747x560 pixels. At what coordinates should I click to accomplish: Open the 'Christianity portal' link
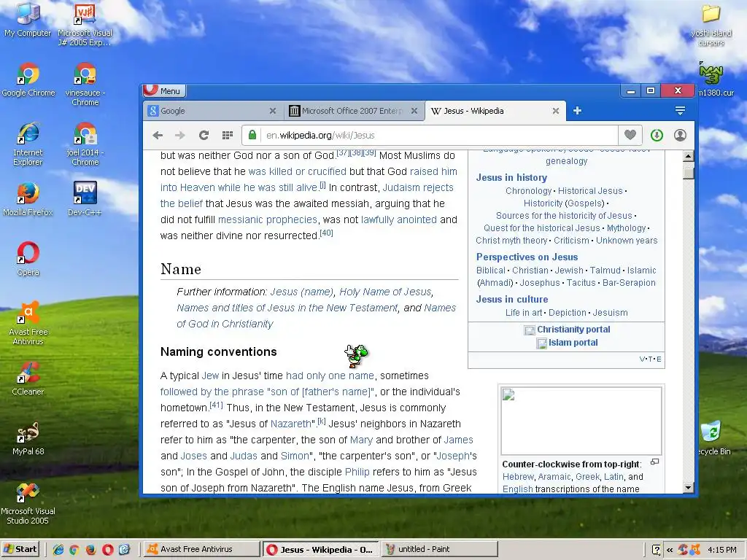[x=573, y=330]
